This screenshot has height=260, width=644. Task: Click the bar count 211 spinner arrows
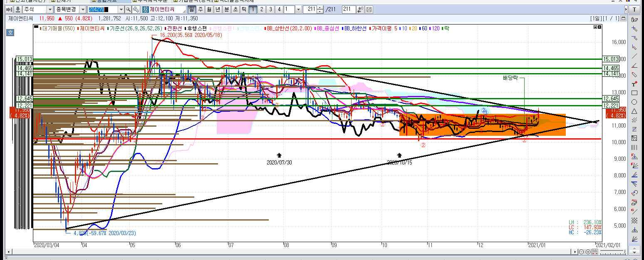[x=320, y=9]
